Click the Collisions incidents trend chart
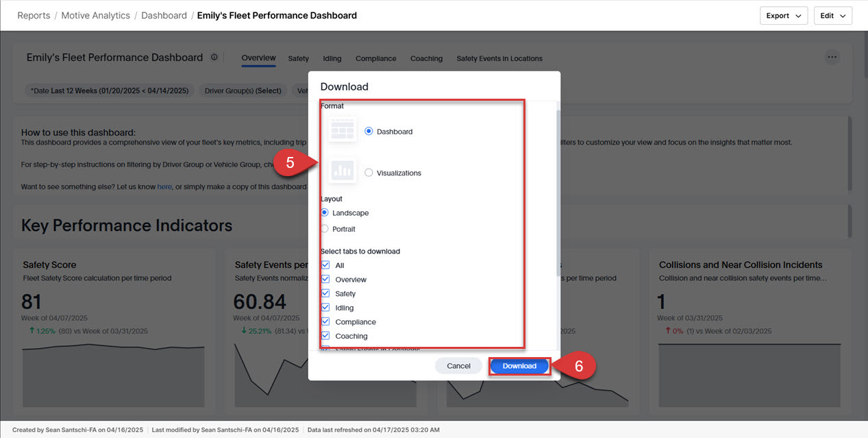This screenshot has width=868, height=438. [x=749, y=377]
